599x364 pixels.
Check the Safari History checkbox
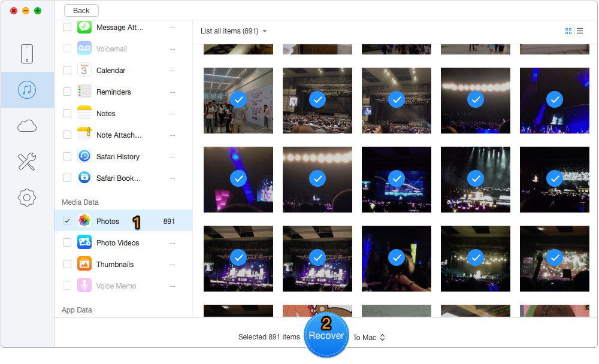click(67, 157)
